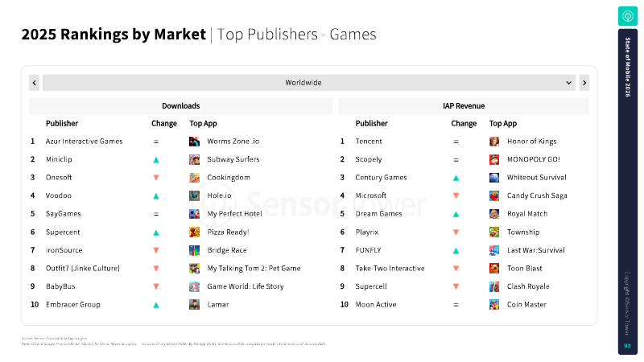Screen dimensions: 644x362
Task: Click the Whiteout Survival app name
Action: 537,178
